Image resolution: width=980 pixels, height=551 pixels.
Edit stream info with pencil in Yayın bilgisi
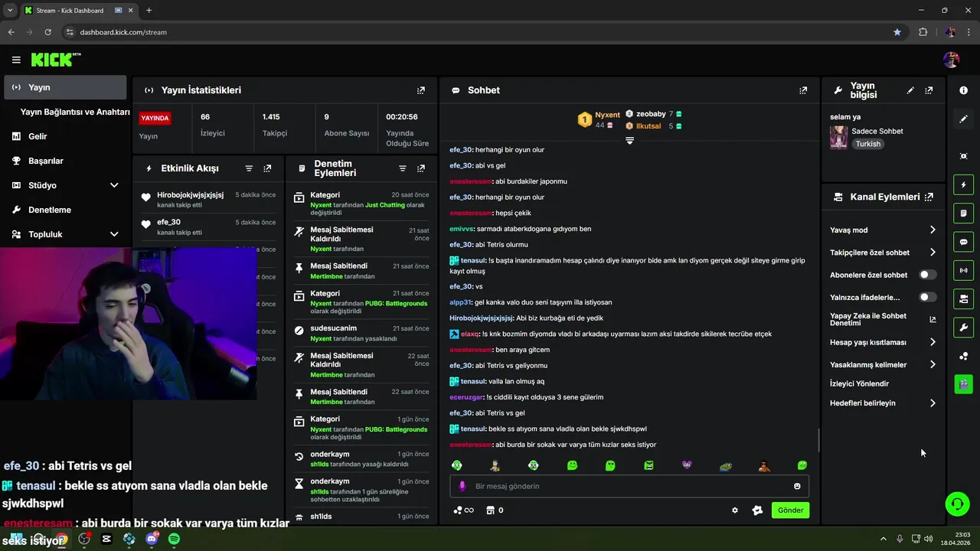(x=910, y=90)
